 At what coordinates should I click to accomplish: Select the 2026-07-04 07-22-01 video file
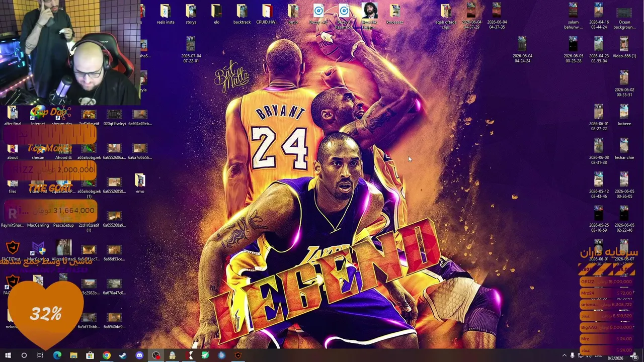(191, 50)
